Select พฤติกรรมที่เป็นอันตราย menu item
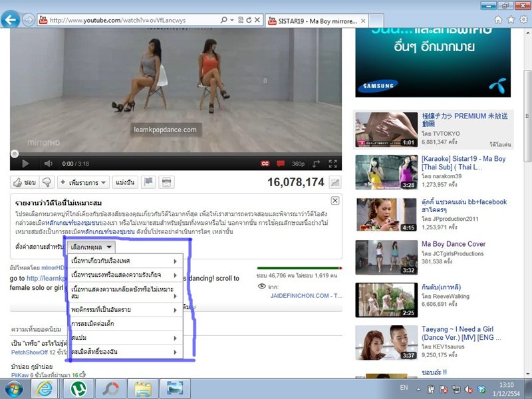The width and height of the screenshot is (532, 399). click(x=125, y=310)
